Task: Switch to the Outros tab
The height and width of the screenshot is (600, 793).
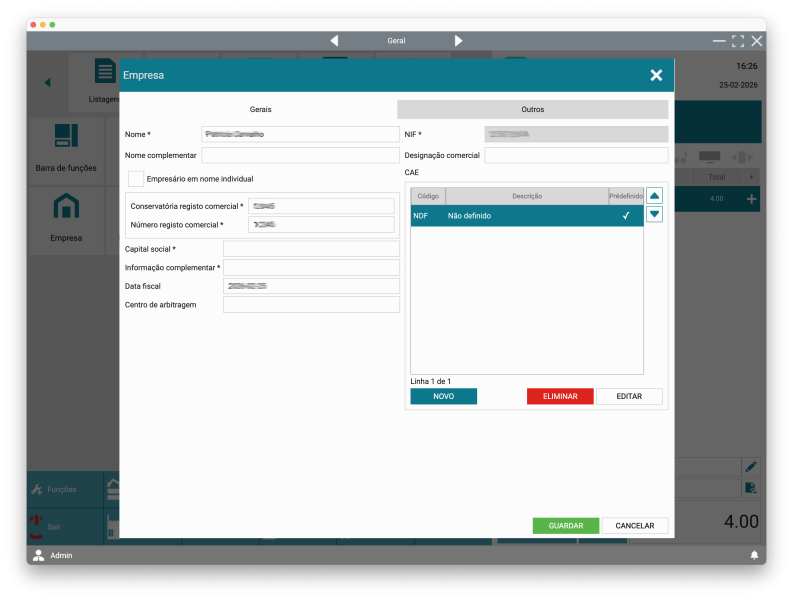Action: pyautogui.click(x=532, y=109)
